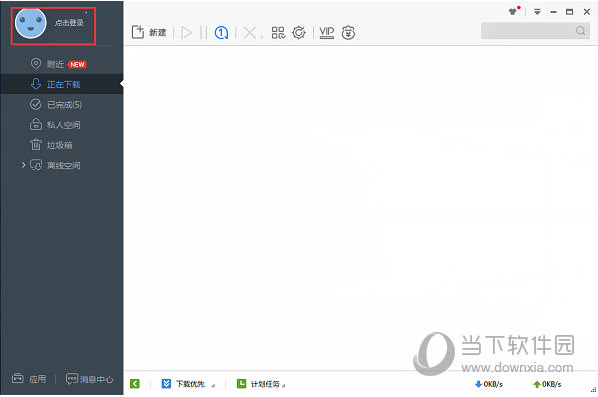
Task: Click the VIP toolbar icon
Action: pyautogui.click(x=326, y=33)
